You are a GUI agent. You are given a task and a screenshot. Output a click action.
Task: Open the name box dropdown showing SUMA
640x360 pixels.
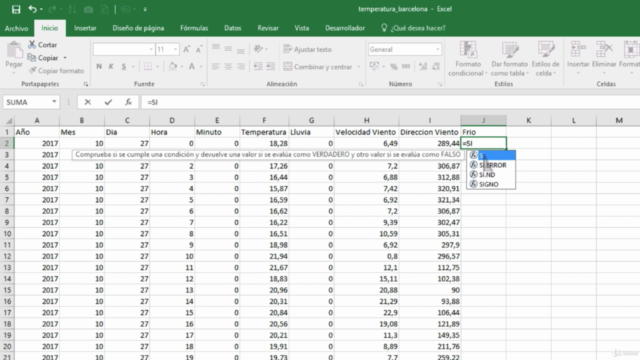(x=54, y=102)
